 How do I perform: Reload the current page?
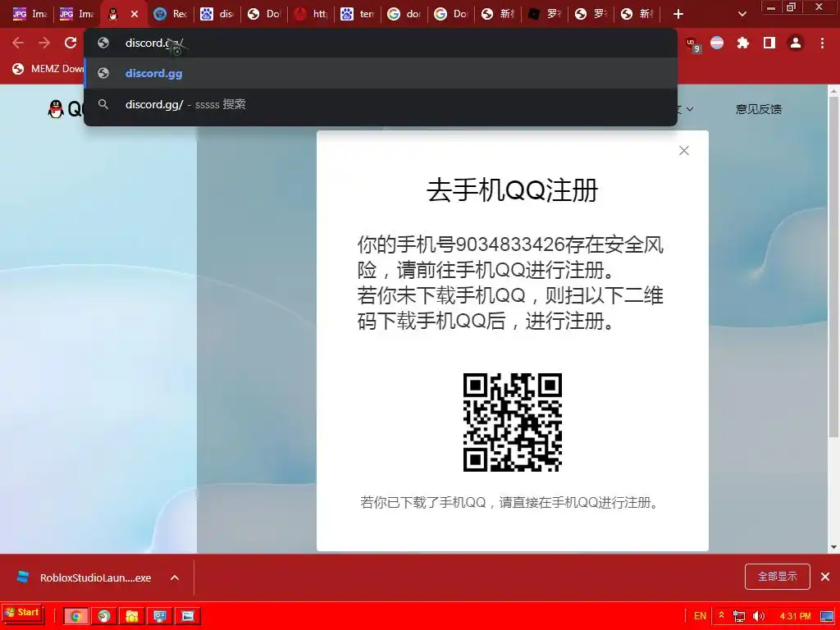pyautogui.click(x=71, y=43)
